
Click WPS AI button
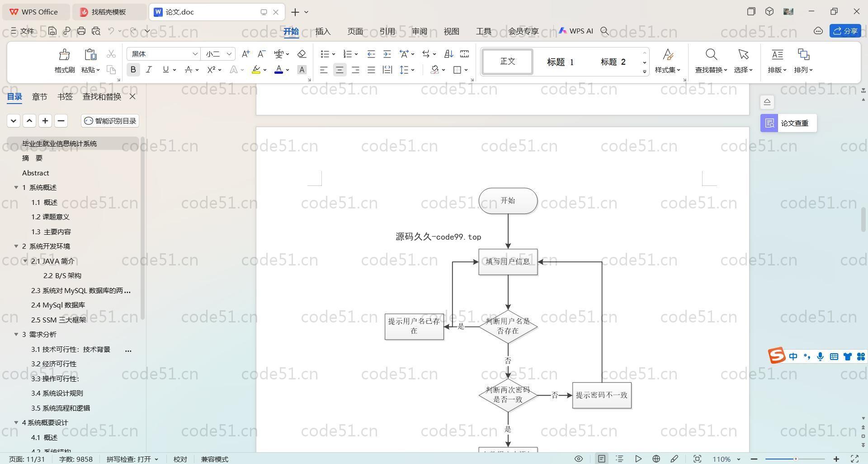click(x=576, y=31)
